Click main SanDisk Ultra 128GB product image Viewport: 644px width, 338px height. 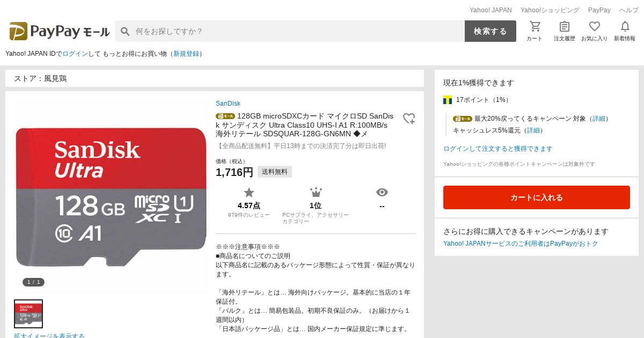(x=112, y=197)
